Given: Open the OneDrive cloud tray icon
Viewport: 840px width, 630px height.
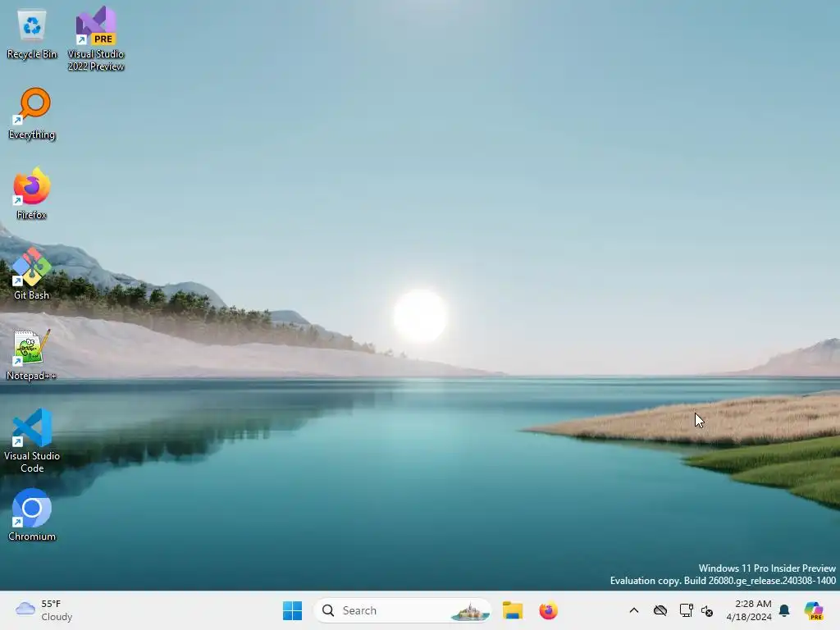Looking at the screenshot, I should tap(660, 610).
